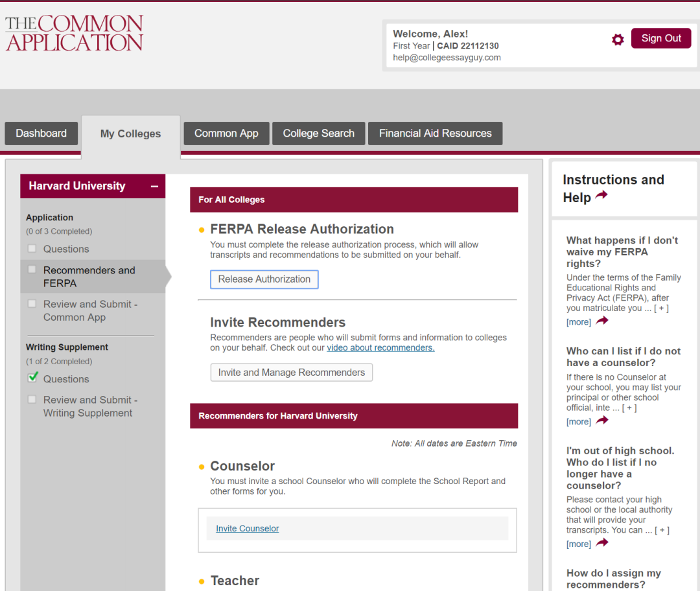Open Review and Submit - Common App
Screen dimensions: 700x591
[x=90, y=310]
